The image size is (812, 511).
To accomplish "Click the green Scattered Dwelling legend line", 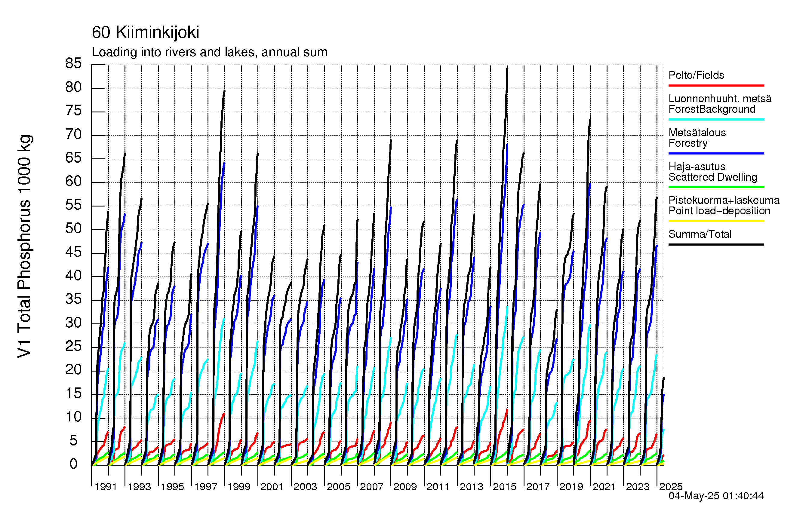I will 716,187.
